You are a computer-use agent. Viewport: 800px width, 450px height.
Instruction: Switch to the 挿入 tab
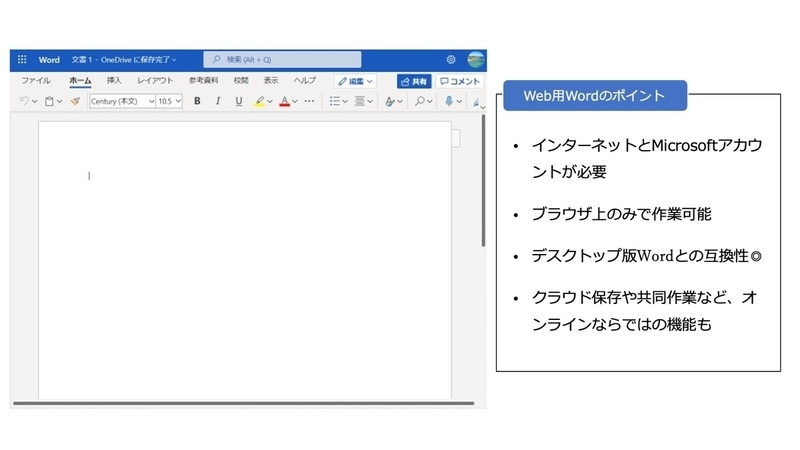click(x=114, y=81)
